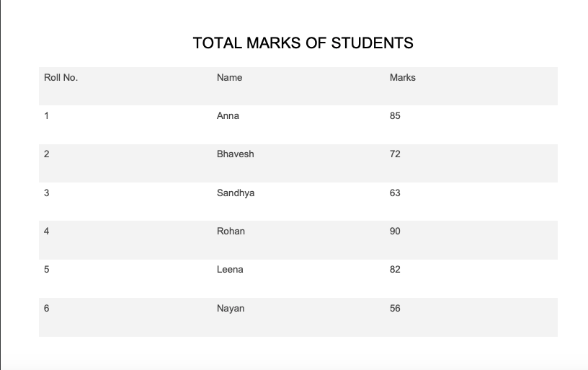Click the name cell Sandhya
The height and width of the screenshot is (370, 588).
(236, 193)
